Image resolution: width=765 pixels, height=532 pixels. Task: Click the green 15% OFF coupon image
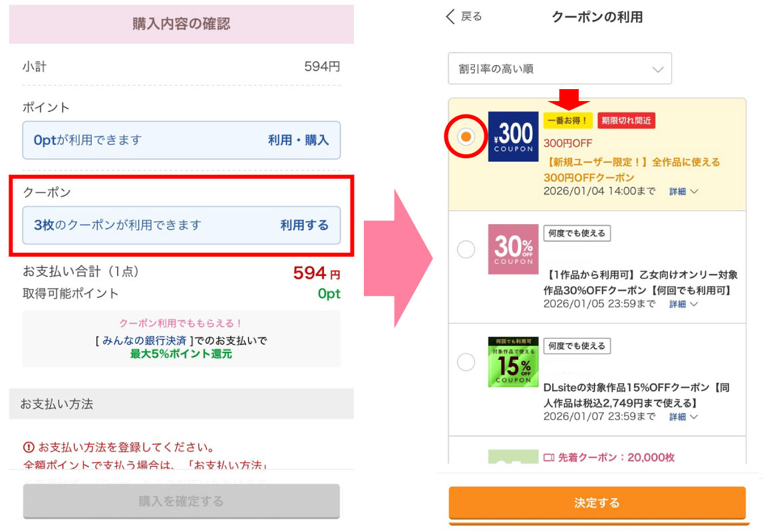[x=513, y=362]
